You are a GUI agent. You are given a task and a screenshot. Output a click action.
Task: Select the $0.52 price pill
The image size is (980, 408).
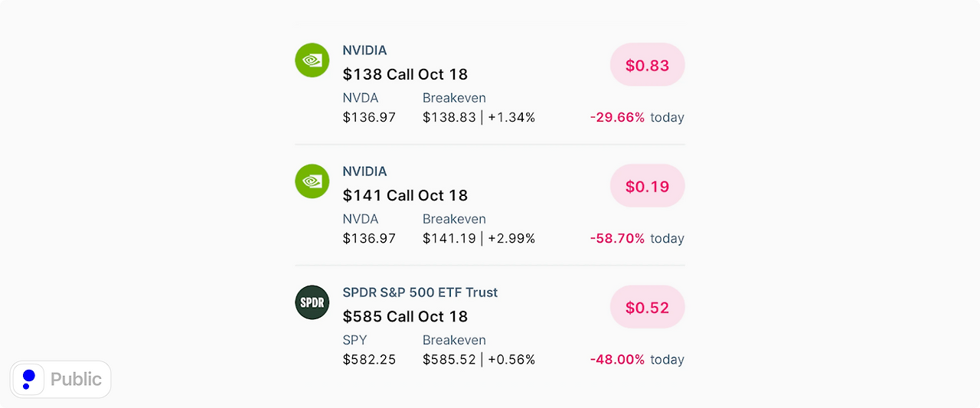[647, 308]
